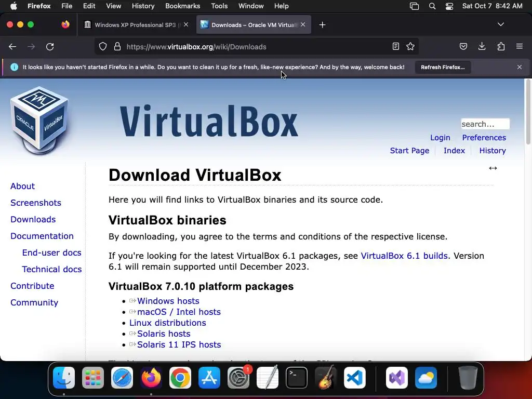Viewport: 532px width, 399px height.
Task: Open the File menu
Action: tap(67, 6)
